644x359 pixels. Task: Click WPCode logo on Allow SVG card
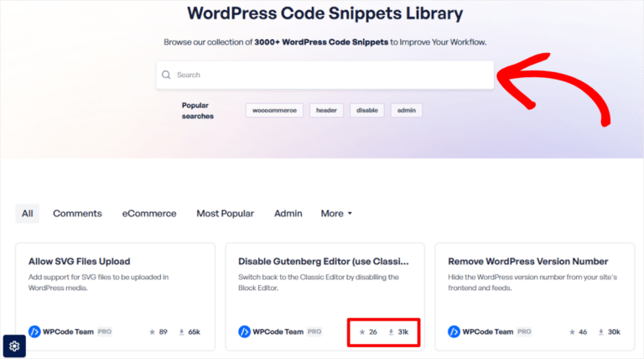(34, 331)
